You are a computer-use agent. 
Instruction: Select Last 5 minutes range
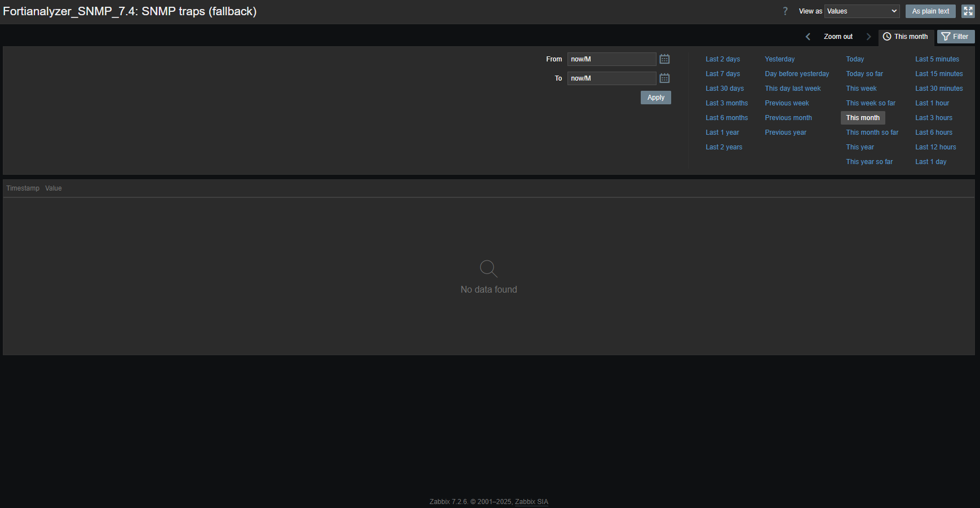click(937, 59)
